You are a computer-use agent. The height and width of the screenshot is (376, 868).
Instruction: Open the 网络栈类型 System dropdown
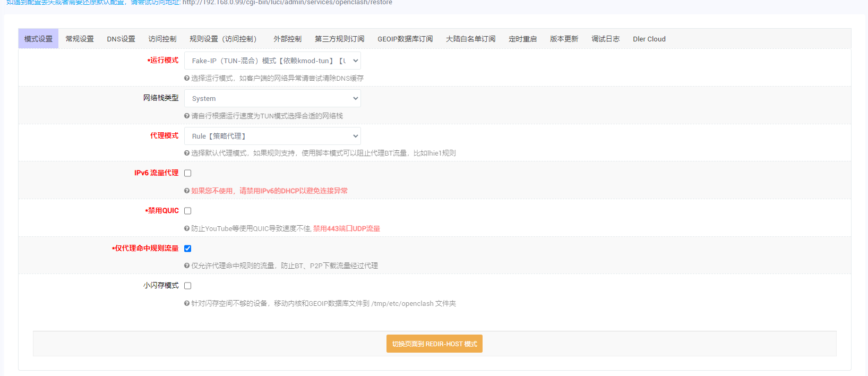click(272, 98)
